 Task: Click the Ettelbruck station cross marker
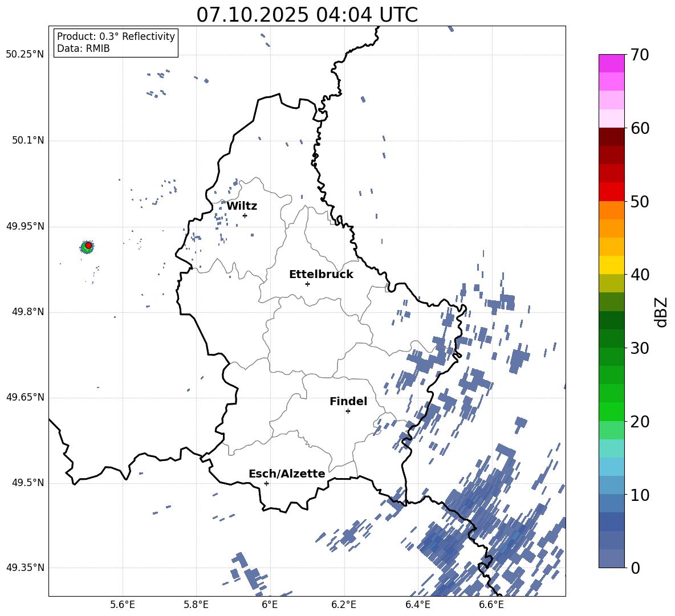coord(307,284)
